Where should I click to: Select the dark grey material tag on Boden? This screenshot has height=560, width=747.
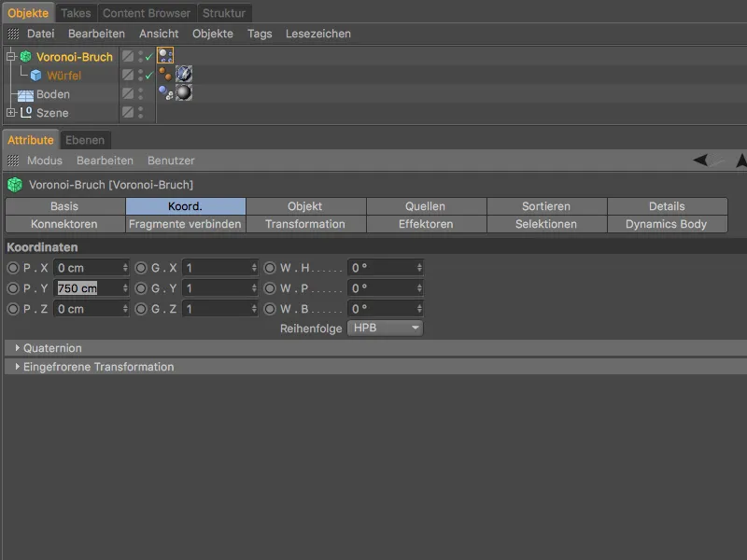(184, 92)
